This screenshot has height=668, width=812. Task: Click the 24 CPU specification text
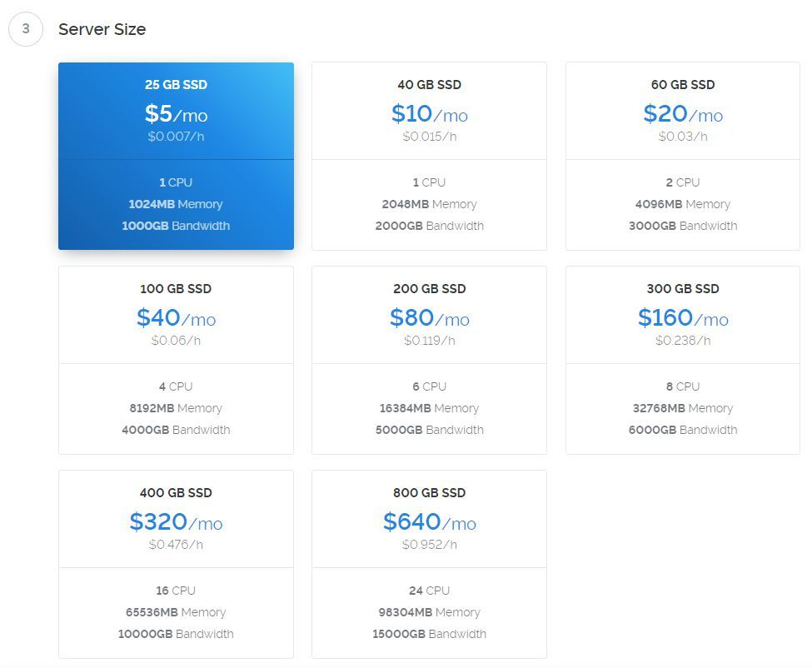click(x=429, y=591)
